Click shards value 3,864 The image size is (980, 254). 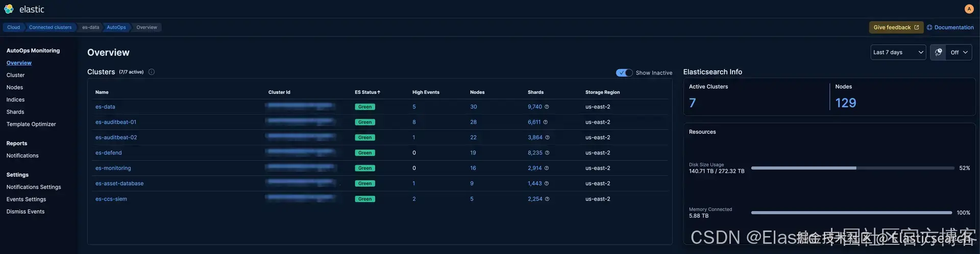point(535,137)
